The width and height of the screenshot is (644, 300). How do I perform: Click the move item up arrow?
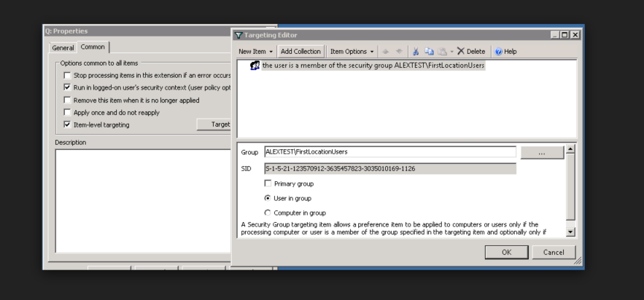(x=386, y=52)
